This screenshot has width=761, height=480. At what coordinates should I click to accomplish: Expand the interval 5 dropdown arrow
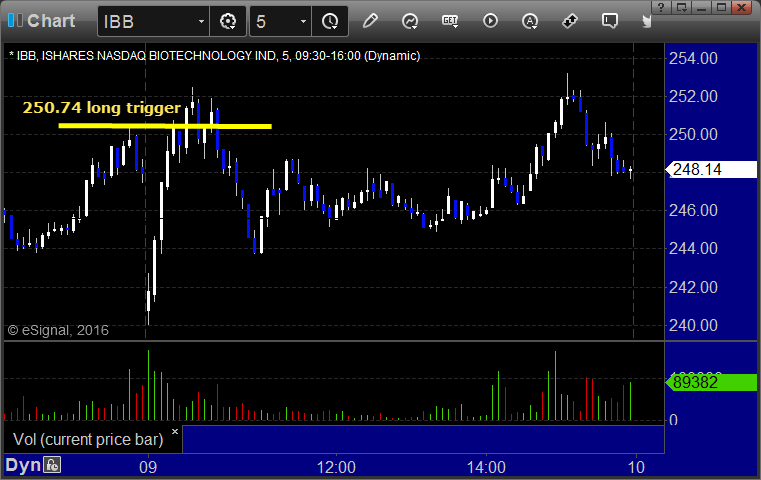303,21
